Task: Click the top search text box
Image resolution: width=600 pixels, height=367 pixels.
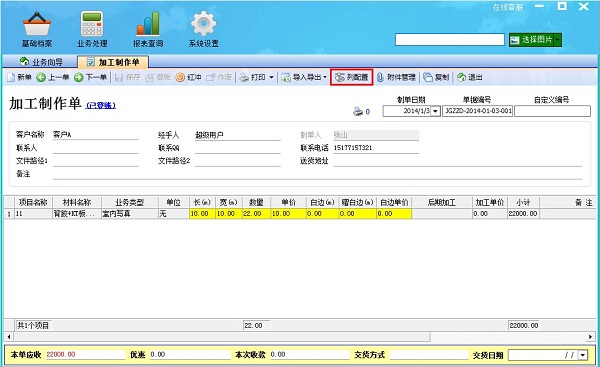Action: [x=450, y=39]
